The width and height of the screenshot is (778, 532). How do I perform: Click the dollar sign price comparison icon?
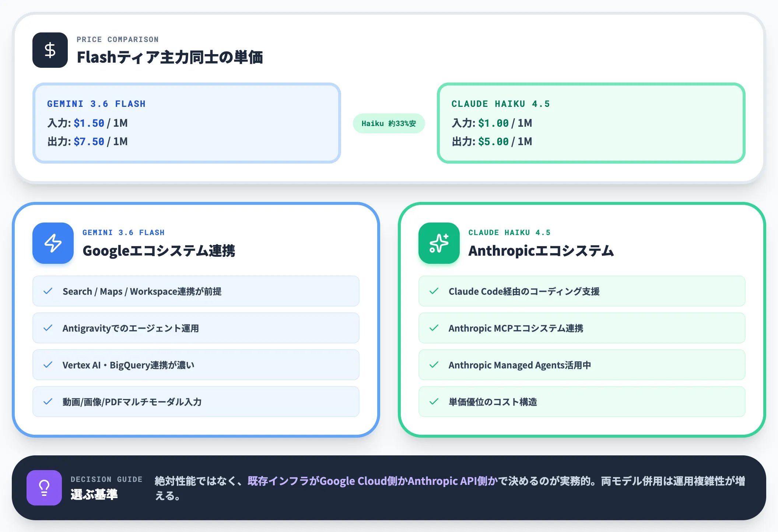point(50,50)
